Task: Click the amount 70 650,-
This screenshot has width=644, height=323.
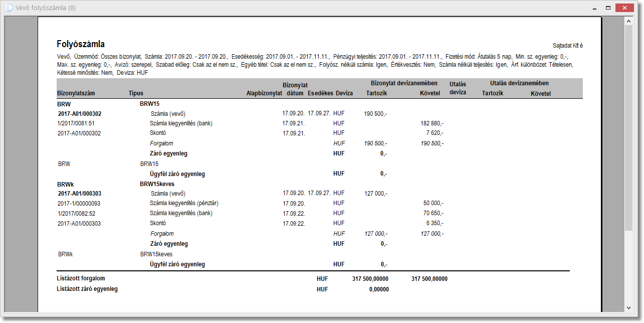Action: tap(433, 213)
